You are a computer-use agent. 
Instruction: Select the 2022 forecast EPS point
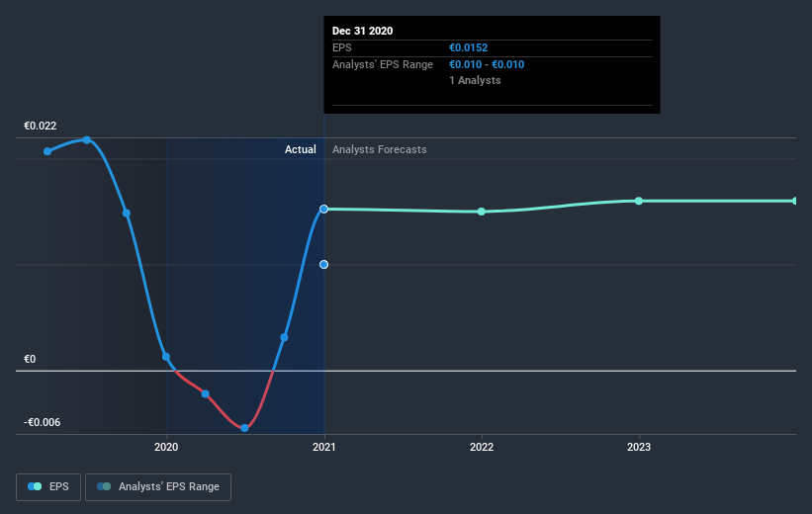481,212
